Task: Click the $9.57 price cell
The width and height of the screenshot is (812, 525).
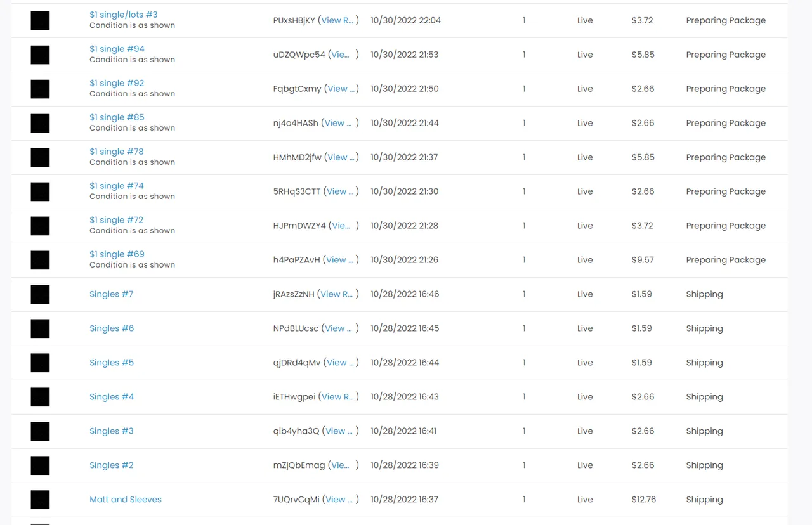Action: click(643, 260)
